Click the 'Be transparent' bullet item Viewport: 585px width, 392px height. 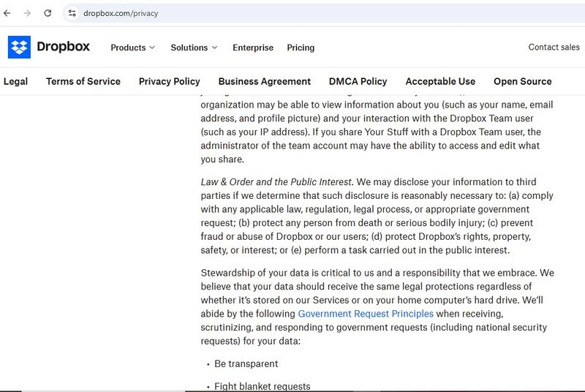246,363
